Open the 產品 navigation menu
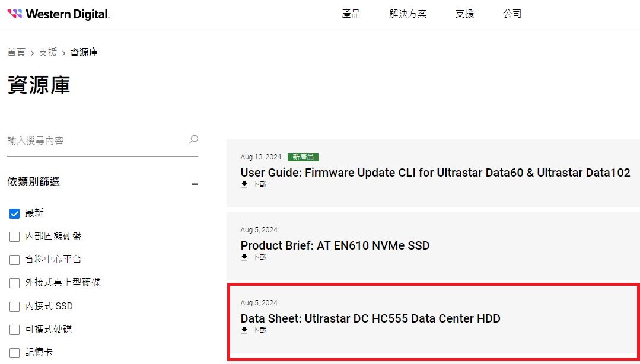The height and width of the screenshot is (364, 640). tap(351, 14)
